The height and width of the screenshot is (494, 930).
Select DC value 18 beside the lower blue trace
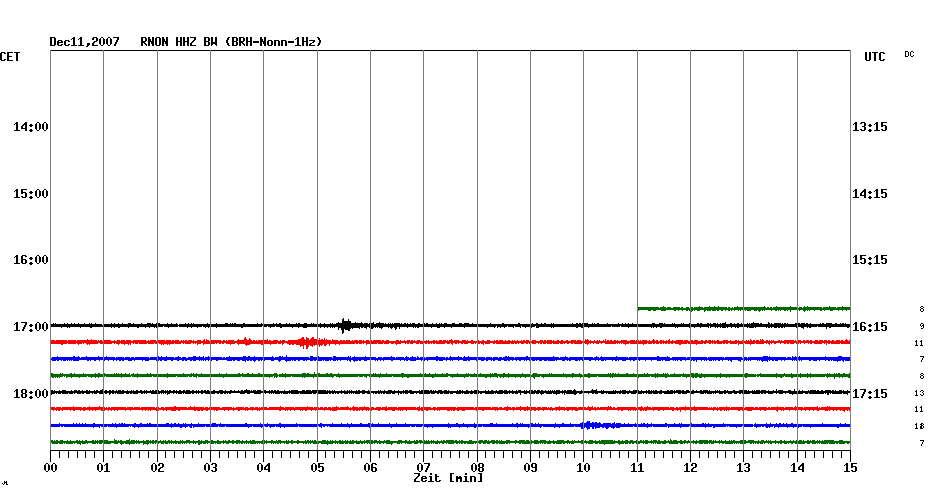tap(919, 426)
